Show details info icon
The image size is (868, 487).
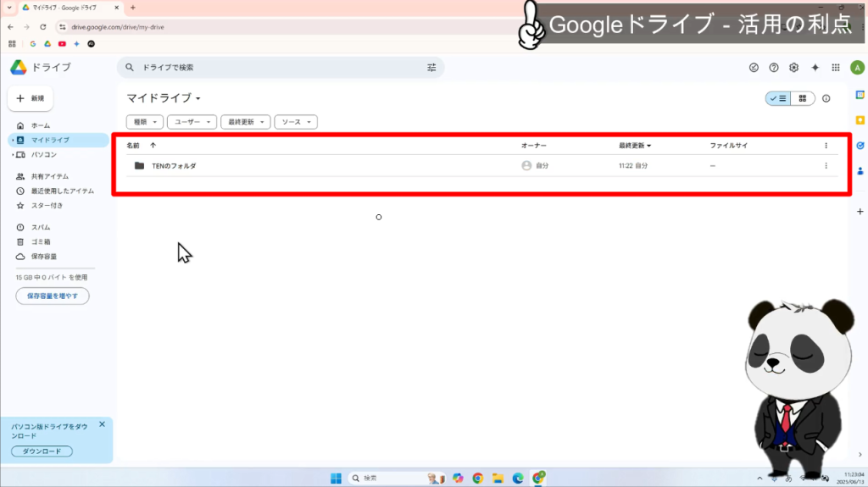coord(826,98)
